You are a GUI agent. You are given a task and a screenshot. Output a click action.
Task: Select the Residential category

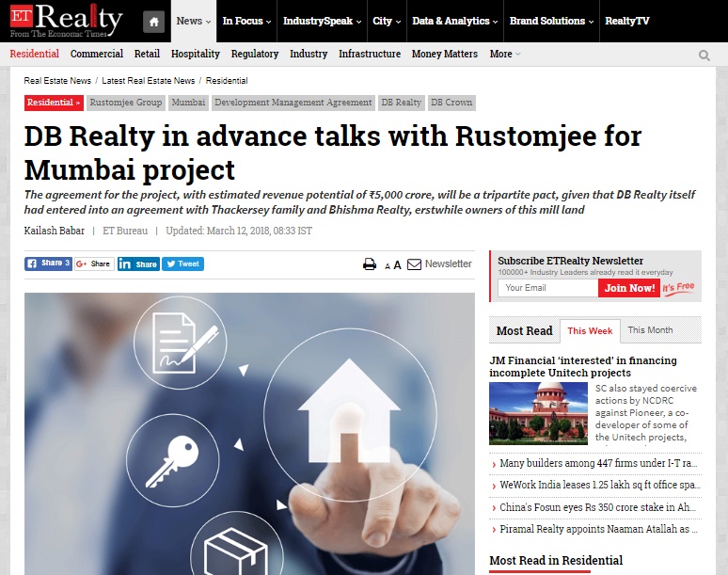pyautogui.click(x=35, y=54)
